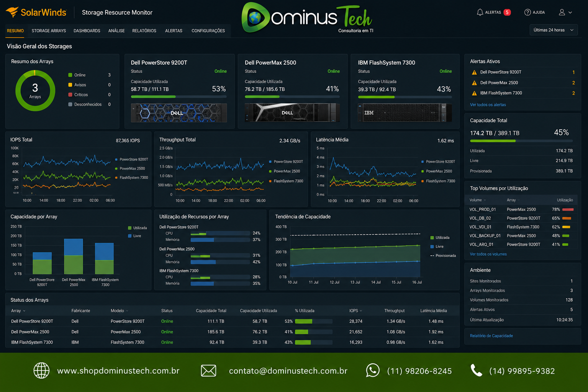Click warning icon for IBM FlashSystem 7300 alert
The image size is (588, 392).
click(x=474, y=93)
